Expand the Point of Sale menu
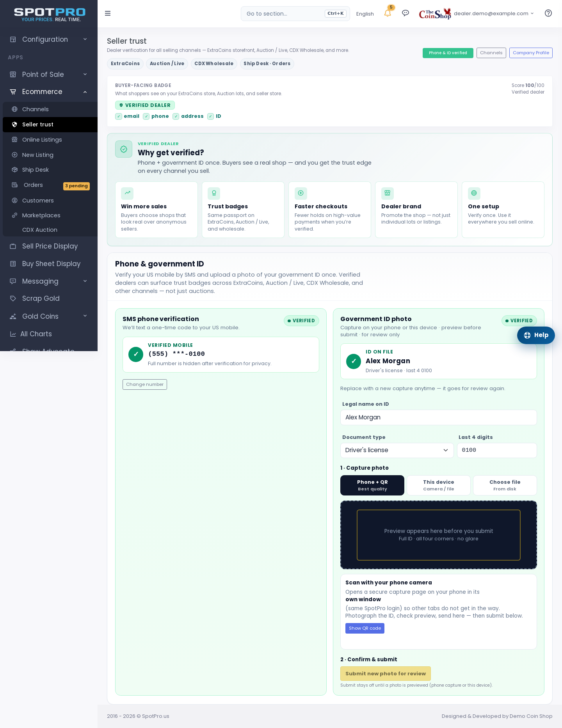The height and width of the screenshot is (728, 562). (x=49, y=75)
